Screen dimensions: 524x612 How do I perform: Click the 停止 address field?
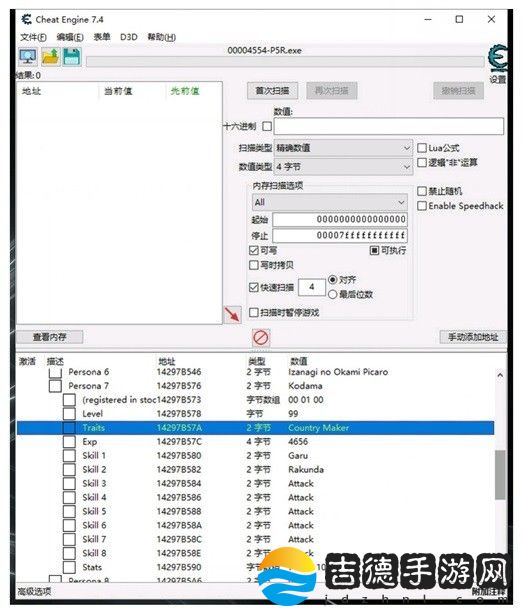pyautogui.click(x=339, y=235)
